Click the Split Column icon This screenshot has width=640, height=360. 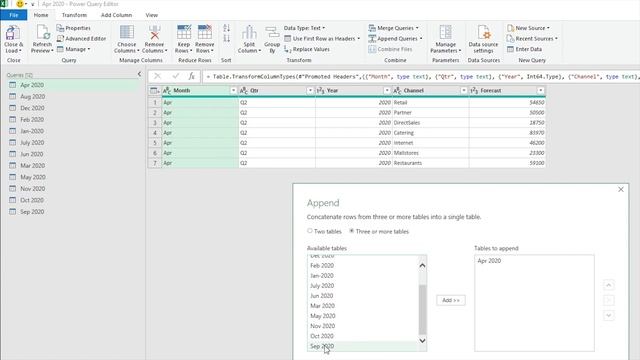(249, 32)
